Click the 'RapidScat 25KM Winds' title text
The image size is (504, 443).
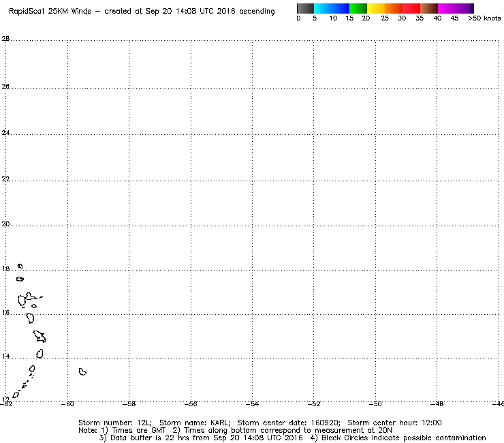tap(50, 12)
